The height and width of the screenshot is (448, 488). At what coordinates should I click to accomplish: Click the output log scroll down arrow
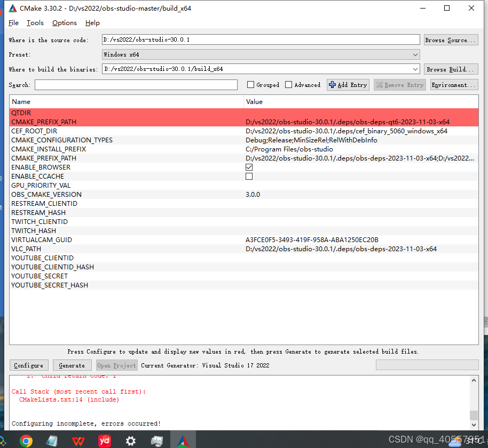click(x=474, y=425)
